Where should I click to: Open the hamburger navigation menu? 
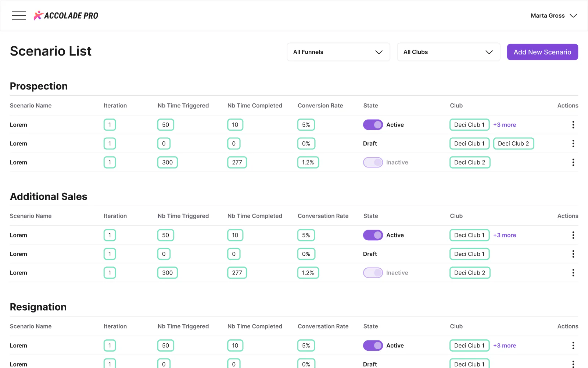19,15
